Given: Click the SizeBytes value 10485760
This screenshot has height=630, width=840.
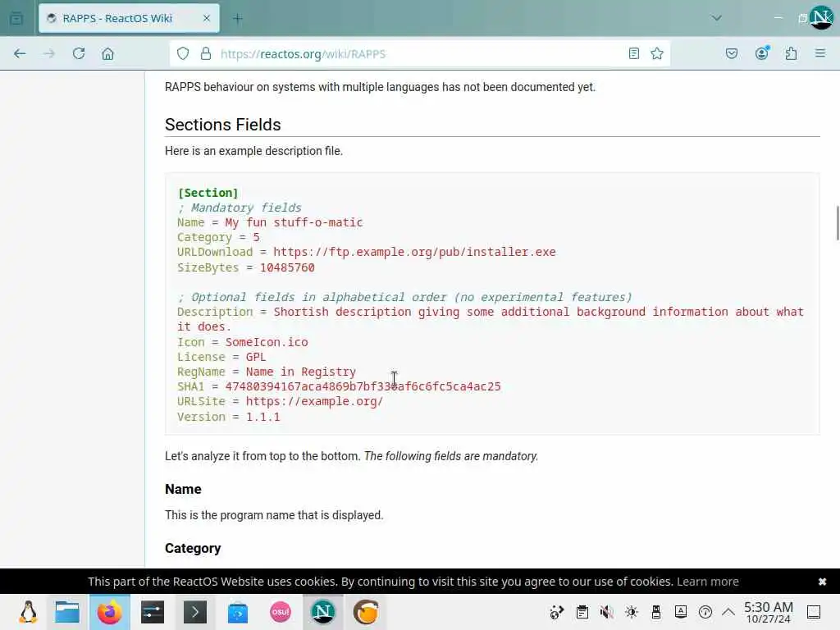Looking at the screenshot, I should tap(287, 267).
